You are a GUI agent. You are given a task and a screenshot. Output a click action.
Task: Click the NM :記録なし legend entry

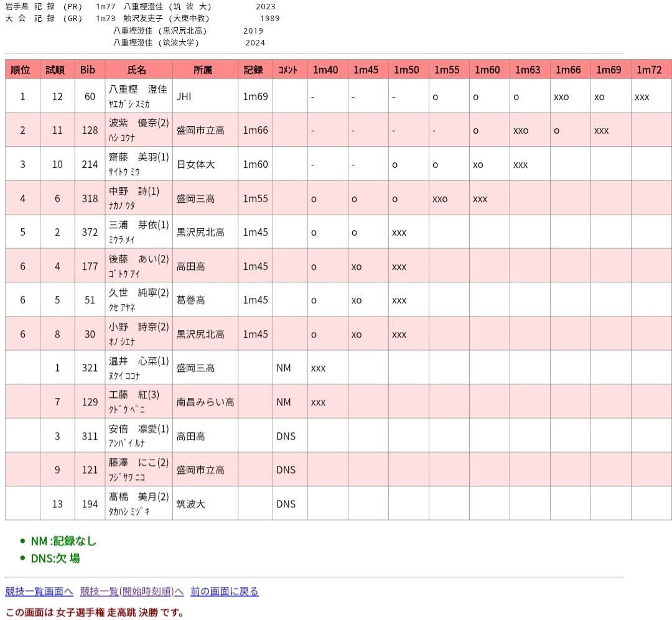[63, 541]
